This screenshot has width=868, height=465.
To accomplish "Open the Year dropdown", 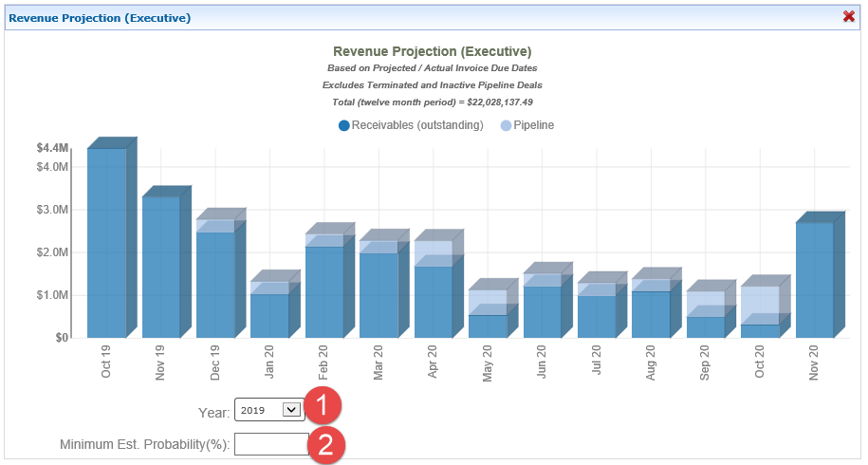I will [x=269, y=410].
